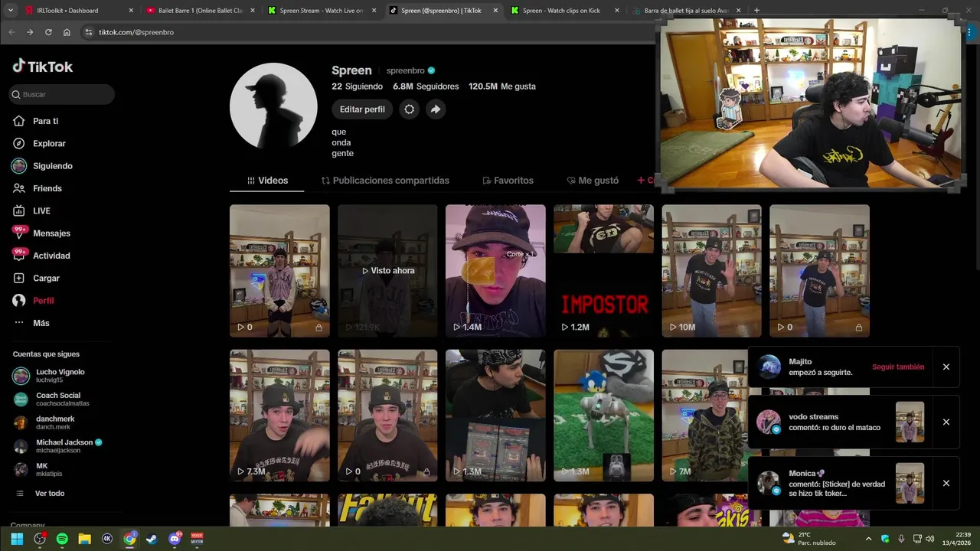
Task: Switch to IRLToolkit Dashboard browser tab
Action: tap(76, 11)
